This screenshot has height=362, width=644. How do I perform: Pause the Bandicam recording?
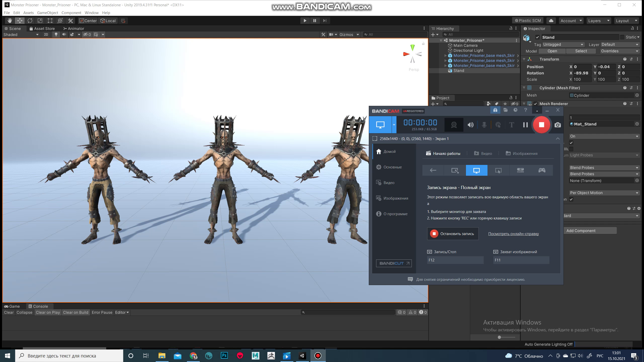pyautogui.click(x=525, y=125)
